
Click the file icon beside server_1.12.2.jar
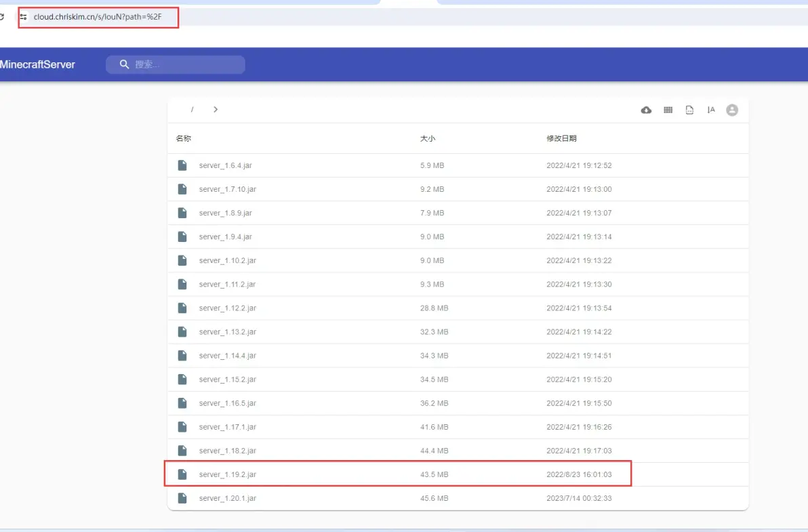[x=182, y=308]
